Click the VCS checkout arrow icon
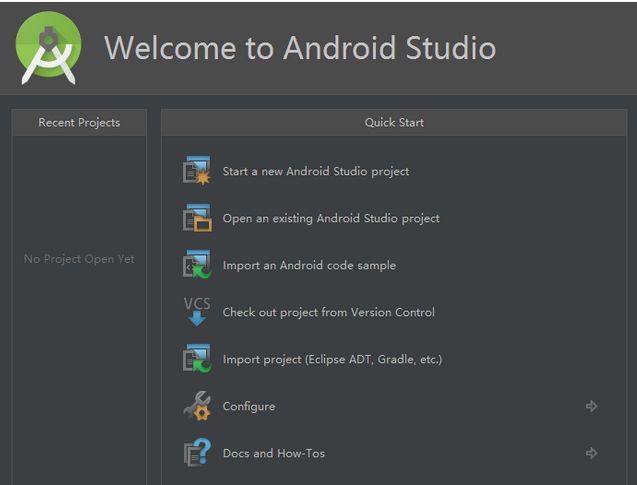 [x=197, y=312]
